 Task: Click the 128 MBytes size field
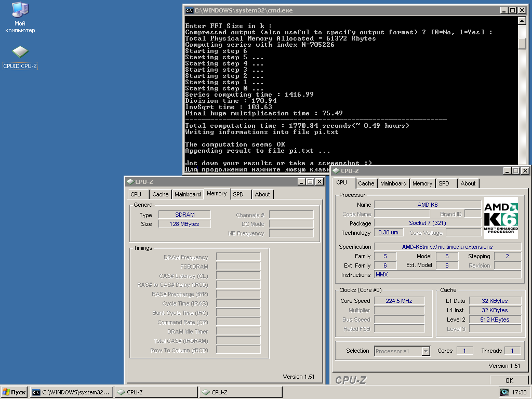(184, 224)
